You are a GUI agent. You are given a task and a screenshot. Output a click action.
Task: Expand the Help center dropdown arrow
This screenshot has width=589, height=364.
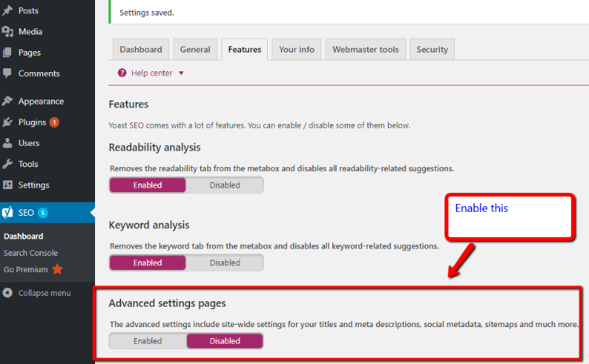pos(181,73)
